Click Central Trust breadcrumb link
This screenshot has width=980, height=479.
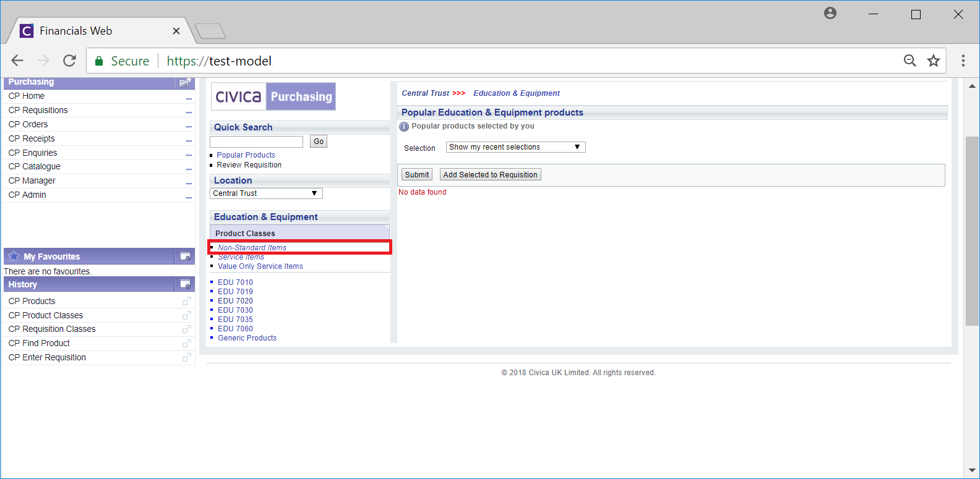[x=426, y=93]
